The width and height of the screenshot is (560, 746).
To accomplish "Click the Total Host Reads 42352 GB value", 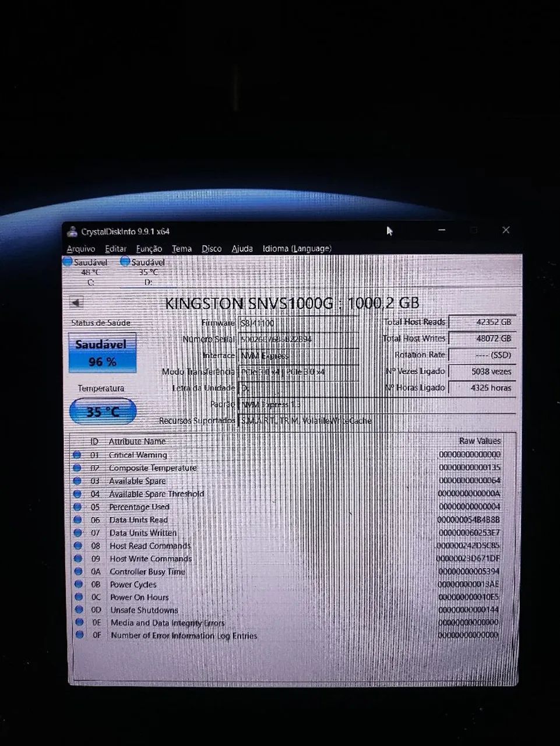I will [482, 322].
